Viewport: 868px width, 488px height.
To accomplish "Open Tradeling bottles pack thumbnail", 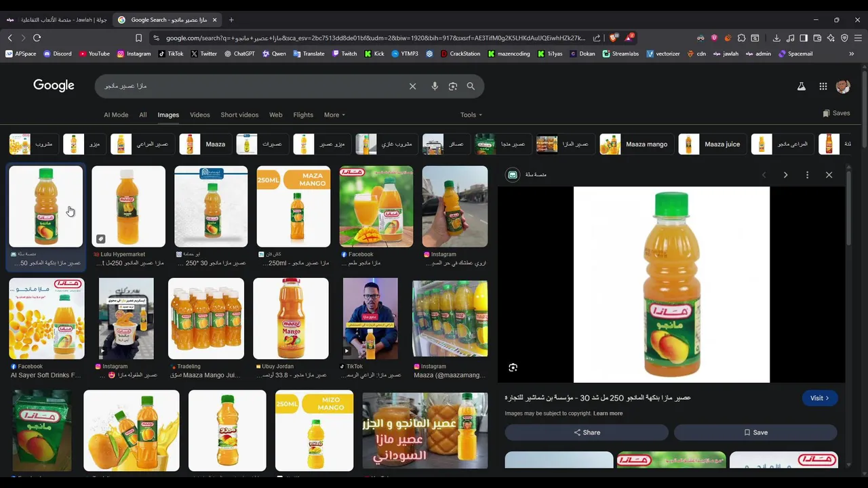I will [206, 319].
